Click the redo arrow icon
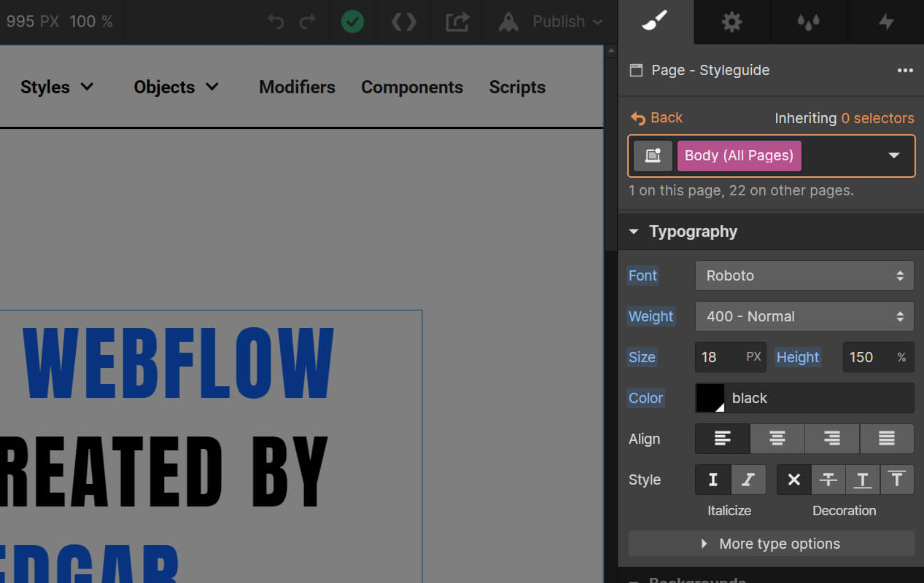The height and width of the screenshot is (583, 924). click(x=308, y=22)
